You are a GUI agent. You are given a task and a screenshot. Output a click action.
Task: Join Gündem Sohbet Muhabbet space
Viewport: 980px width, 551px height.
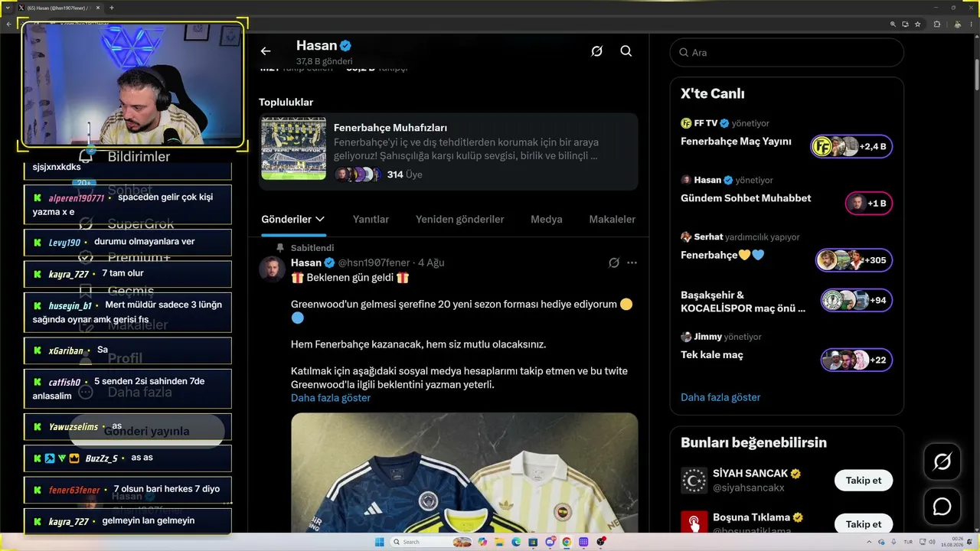click(869, 204)
